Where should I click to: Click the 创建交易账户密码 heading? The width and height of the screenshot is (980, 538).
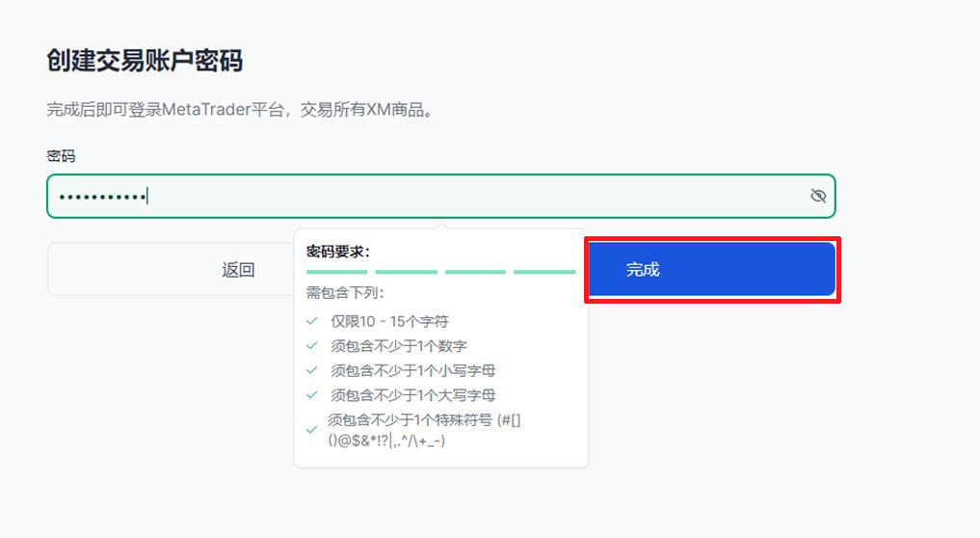tap(145, 62)
